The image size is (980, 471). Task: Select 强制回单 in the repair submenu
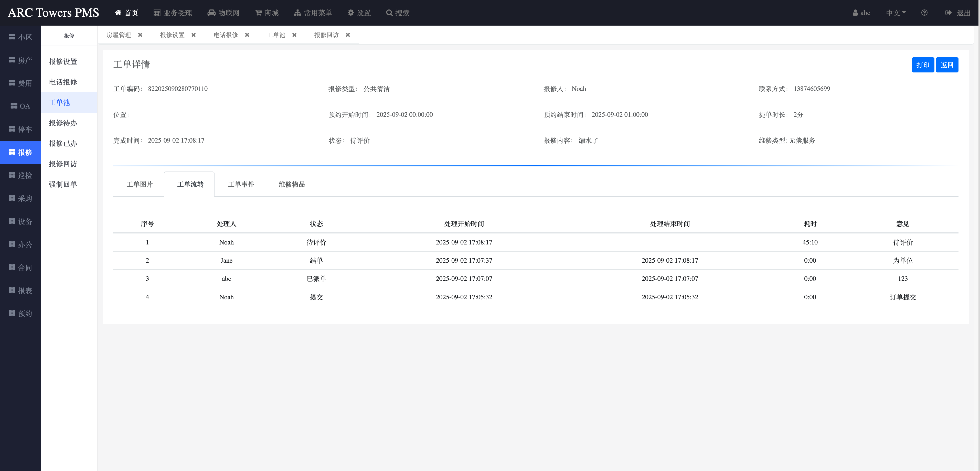(x=63, y=184)
